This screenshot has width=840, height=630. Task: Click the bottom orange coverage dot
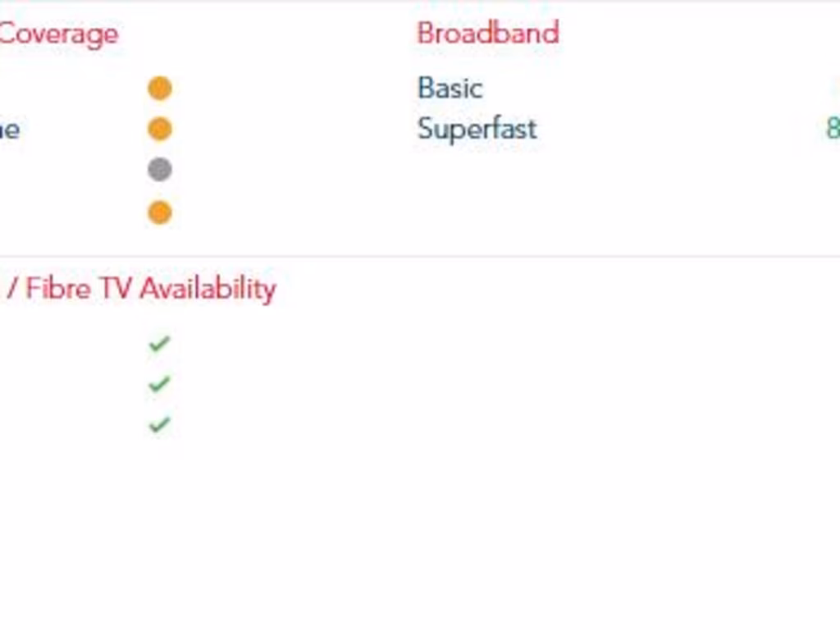tap(160, 212)
